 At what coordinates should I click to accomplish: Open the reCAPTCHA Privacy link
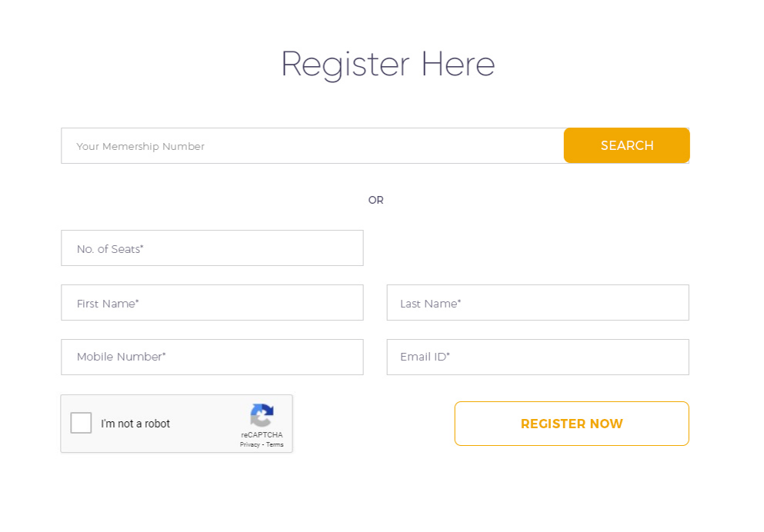pyautogui.click(x=249, y=444)
